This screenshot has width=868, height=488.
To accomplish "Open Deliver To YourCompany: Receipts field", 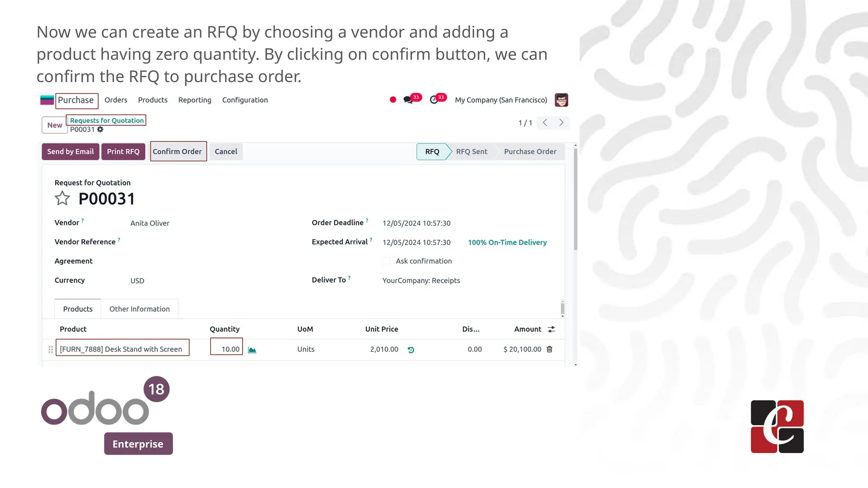I will 421,280.
